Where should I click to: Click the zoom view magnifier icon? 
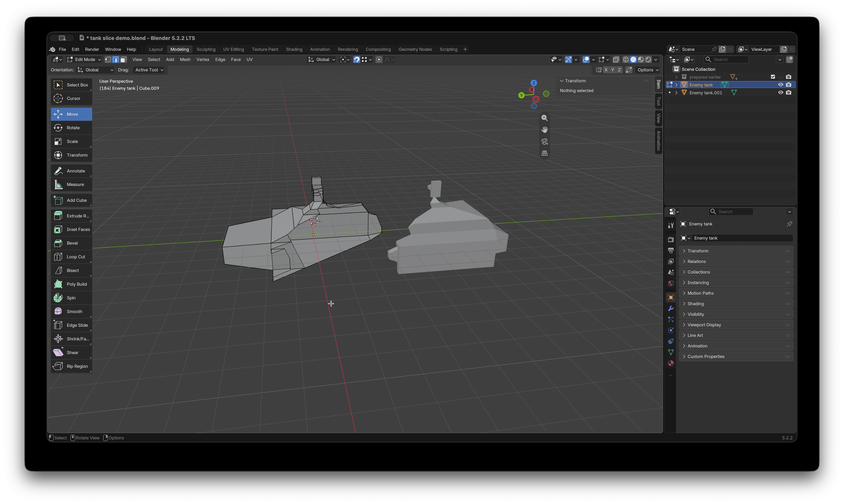pyautogui.click(x=544, y=118)
